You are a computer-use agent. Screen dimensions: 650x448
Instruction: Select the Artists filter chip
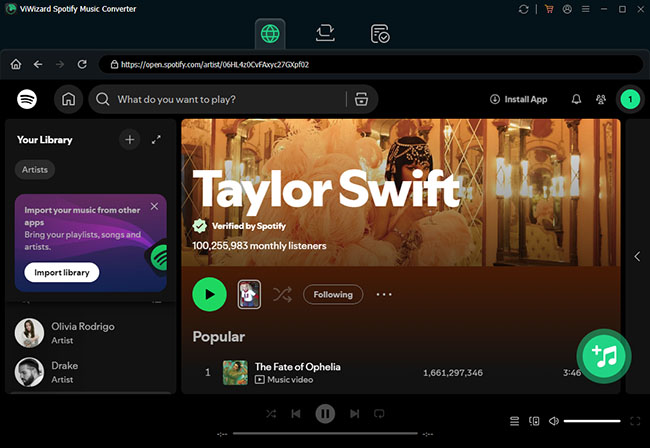point(35,170)
